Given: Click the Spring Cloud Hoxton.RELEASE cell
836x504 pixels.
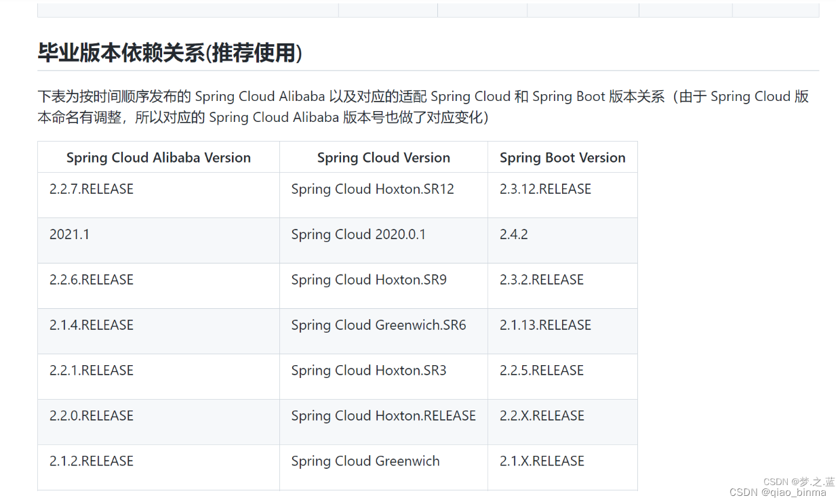Looking at the screenshot, I should 384,422.
